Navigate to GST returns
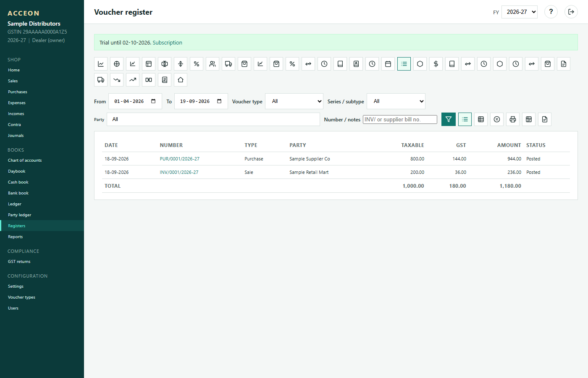 tap(42, 262)
